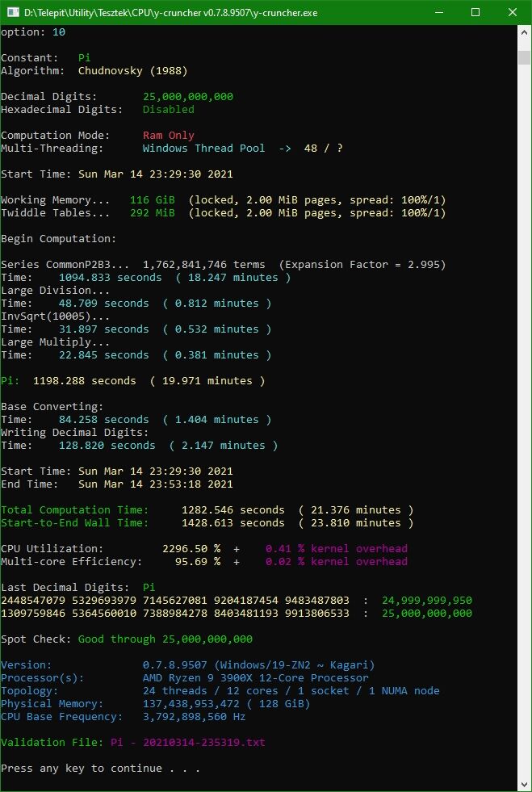The width and height of the screenshot is (532, 792).
Task: Click the 'option: 10' line
Action: coord(33,32)
